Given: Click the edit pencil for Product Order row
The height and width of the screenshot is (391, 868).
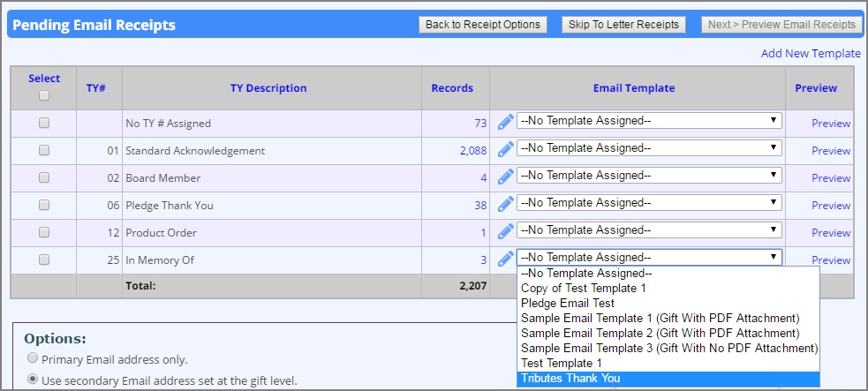Looking at the screenshot, I should pos(505,231).
